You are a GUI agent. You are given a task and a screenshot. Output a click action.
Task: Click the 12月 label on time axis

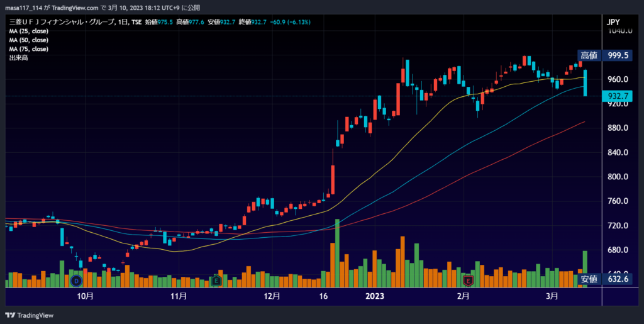tap(272, 296)
